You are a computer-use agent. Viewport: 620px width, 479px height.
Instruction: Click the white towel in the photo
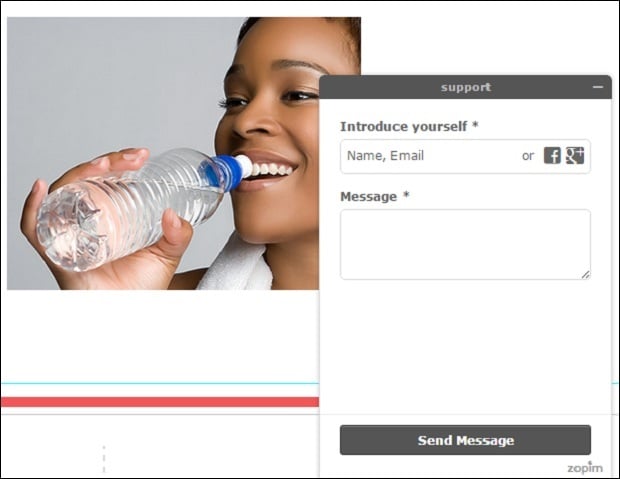pos(237,267)
